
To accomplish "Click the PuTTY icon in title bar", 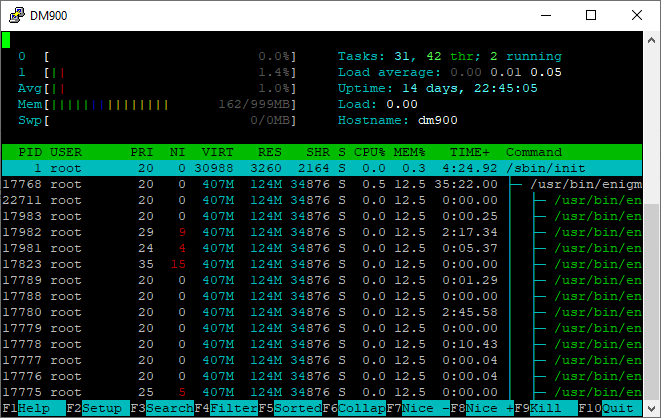I will (15, 15).
